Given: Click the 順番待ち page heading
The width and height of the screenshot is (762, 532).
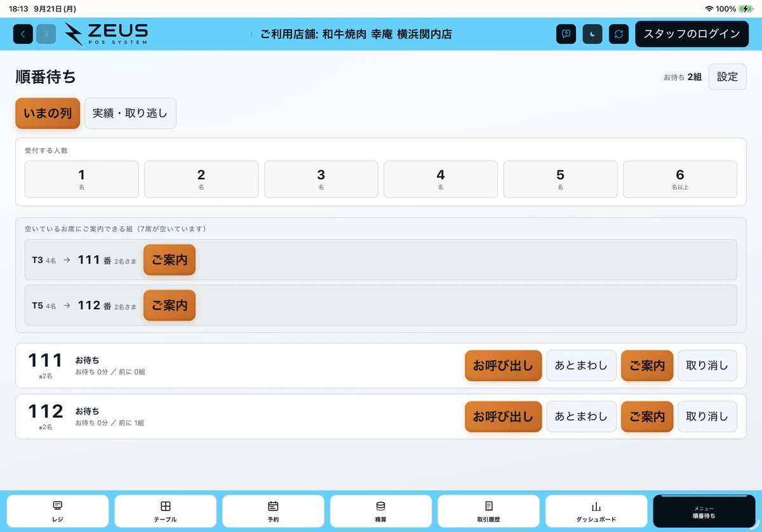Looking at the screenshot, I should tap(46, 77).
